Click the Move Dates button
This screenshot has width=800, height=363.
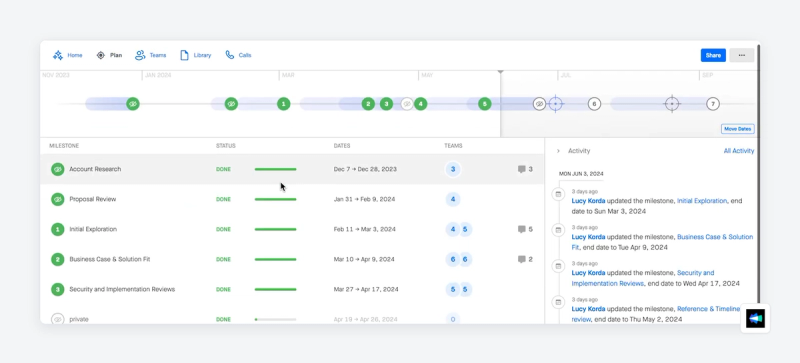coord(737,129)
